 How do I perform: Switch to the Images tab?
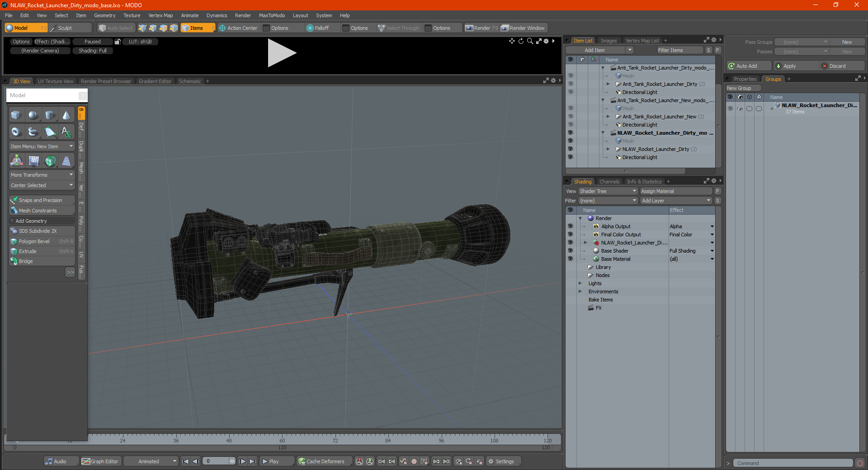(609, 41)
